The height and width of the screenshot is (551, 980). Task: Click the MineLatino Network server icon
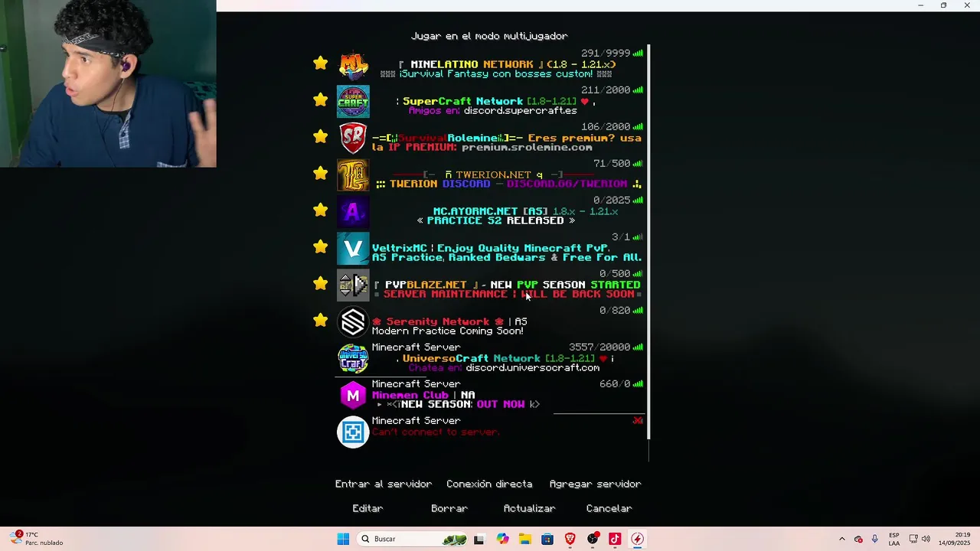point(353,64)
